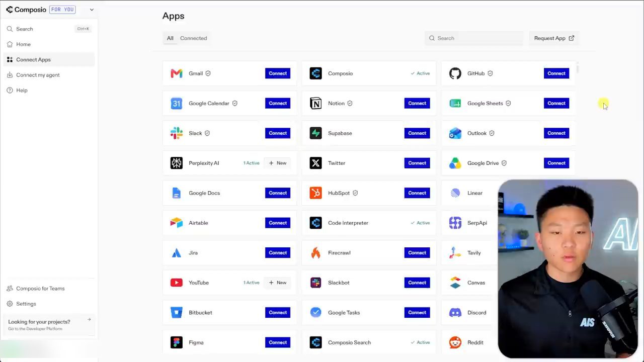This screenshot has height=362, width=644.
Task: Connect the GitHub app
Action: click(556, 73)
